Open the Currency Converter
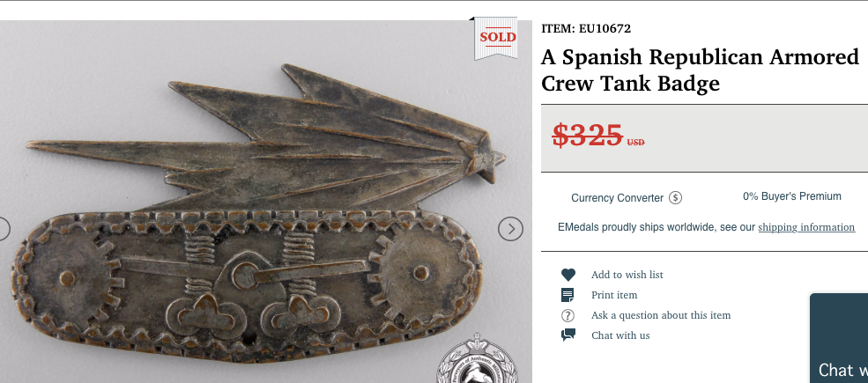 click(617, 197)
